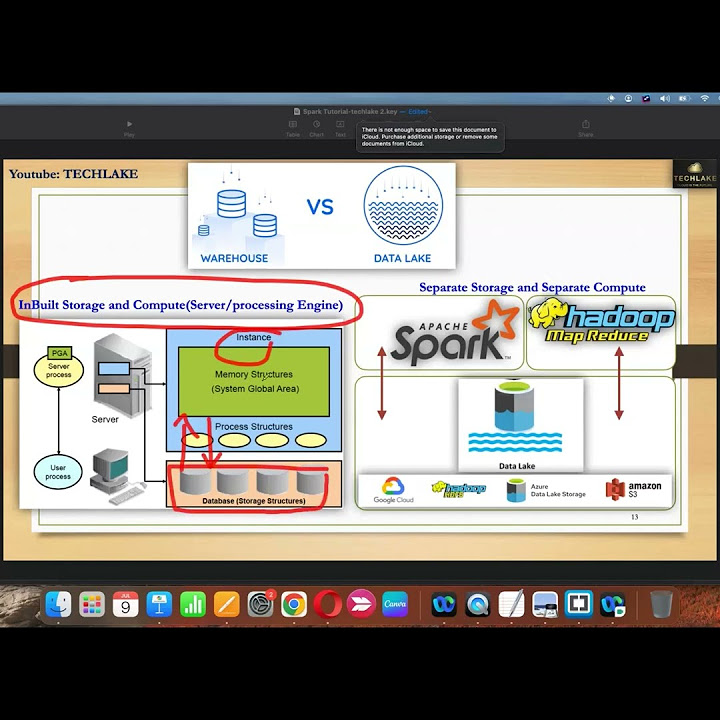Viewport: 720px width, 720px height.
Task: Click the Server tower image in diagram
Action: (123, 375)
